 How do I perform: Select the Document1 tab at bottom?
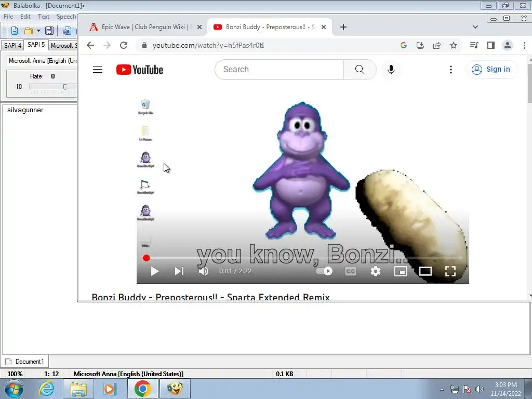[25, 362]
